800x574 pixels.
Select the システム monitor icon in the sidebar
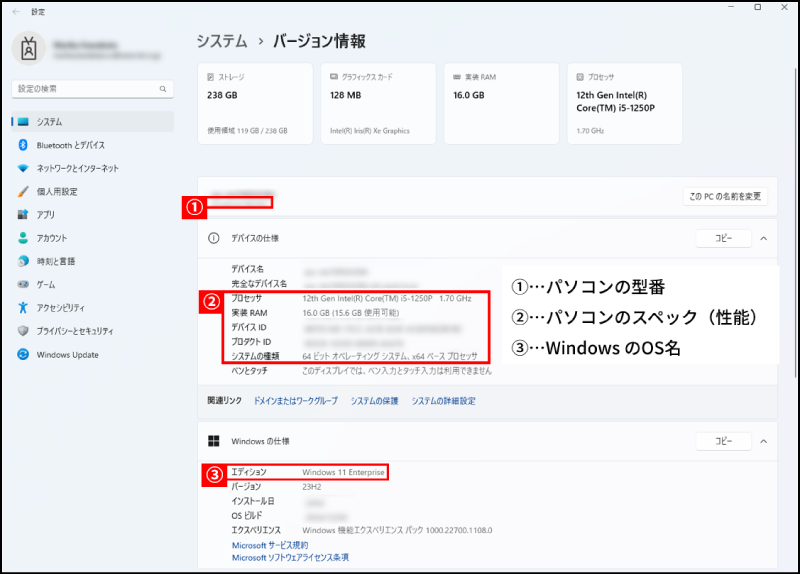pyautogui.click(x=23, y=122)
